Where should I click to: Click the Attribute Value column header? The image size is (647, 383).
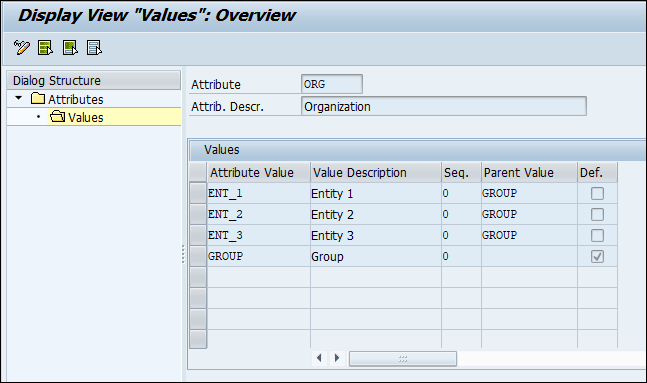258,172
